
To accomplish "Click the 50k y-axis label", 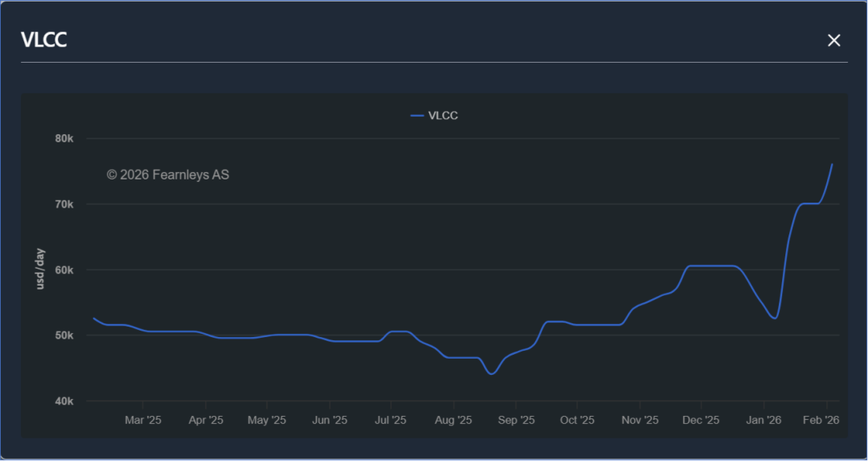I will point(65,335).
